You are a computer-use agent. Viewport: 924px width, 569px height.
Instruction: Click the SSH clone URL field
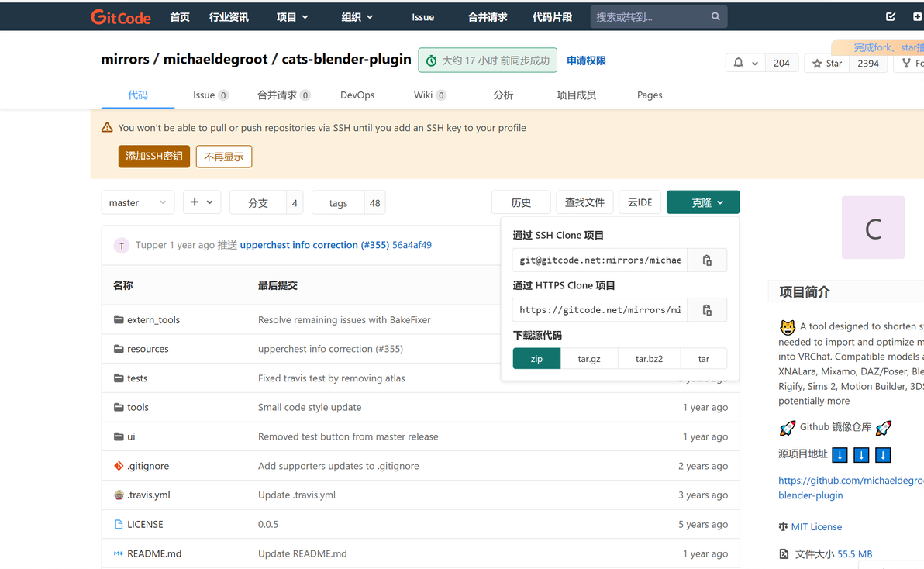(x=600, y=260)
